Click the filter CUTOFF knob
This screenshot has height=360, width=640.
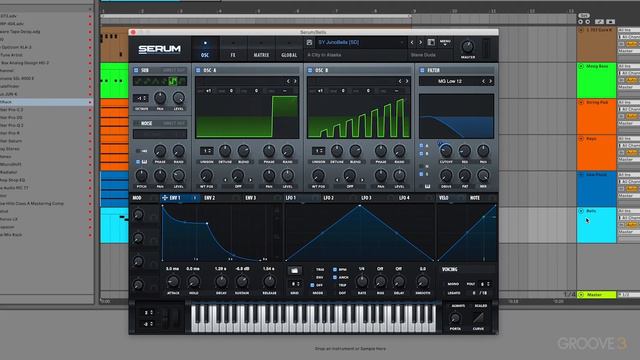(446, 151)
